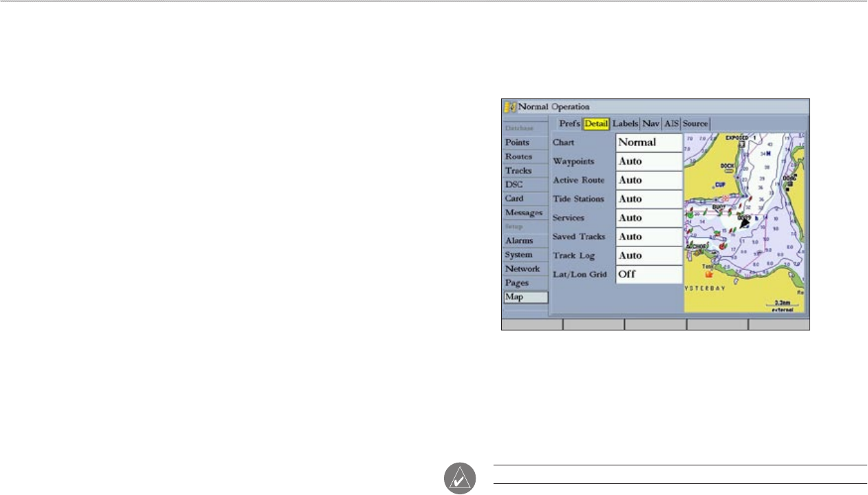868x495 pixels.
Task: Open the Source tab
Action: (x=695, y=124)
